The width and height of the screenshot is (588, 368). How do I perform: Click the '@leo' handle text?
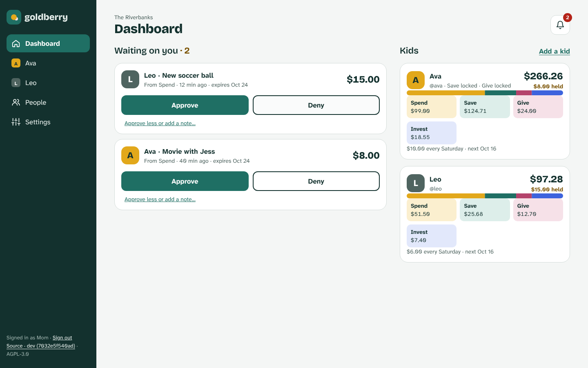(x=436, y=188)
